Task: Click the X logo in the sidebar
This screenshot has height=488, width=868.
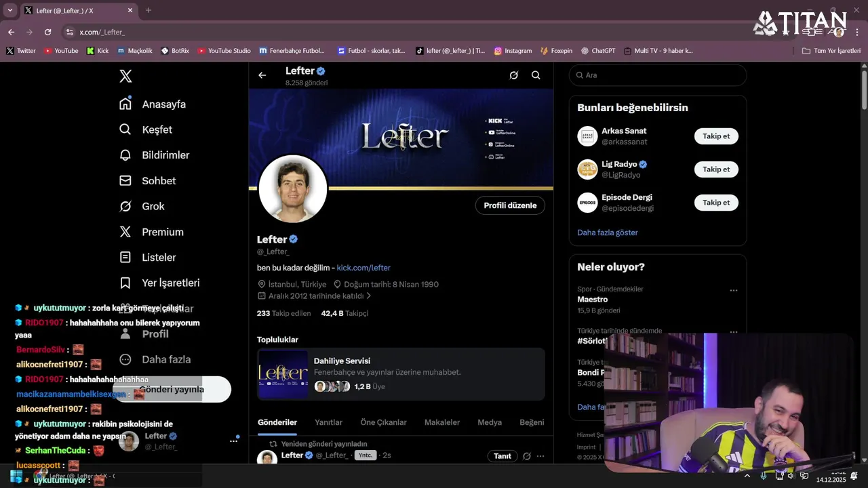Action: tap(125, 76)
